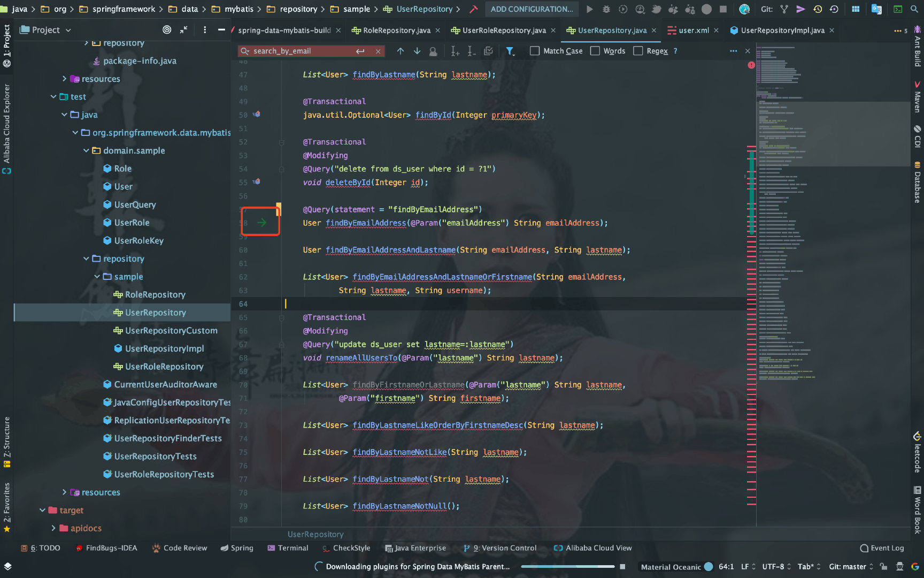The image size is (924, 578).
Task: Hide the Project panel with minus icon
Action: [221, 30]
